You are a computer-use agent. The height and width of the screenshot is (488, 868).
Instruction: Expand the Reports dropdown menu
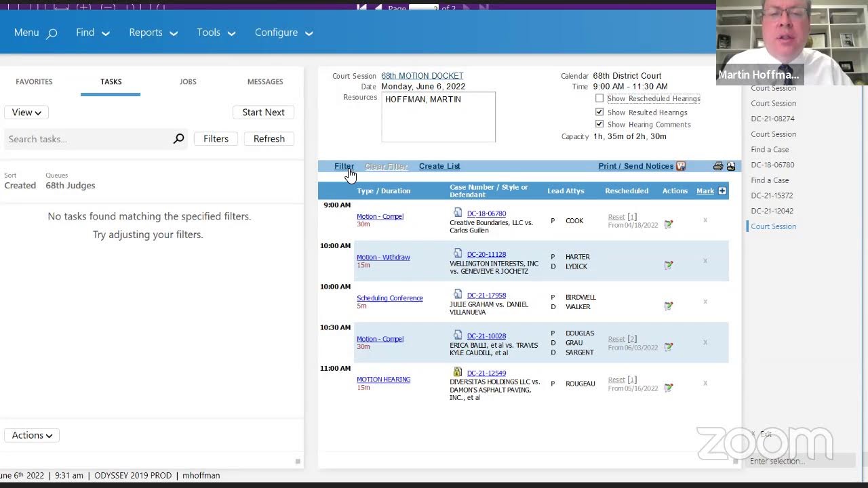pyautogui.click(x=153, y=33)
